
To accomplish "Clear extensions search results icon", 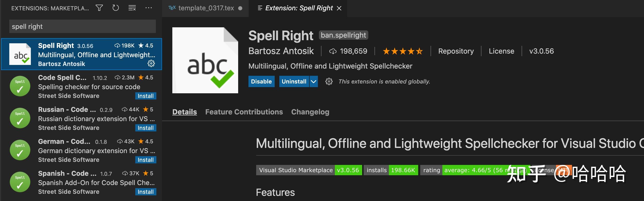I will 132,8.
